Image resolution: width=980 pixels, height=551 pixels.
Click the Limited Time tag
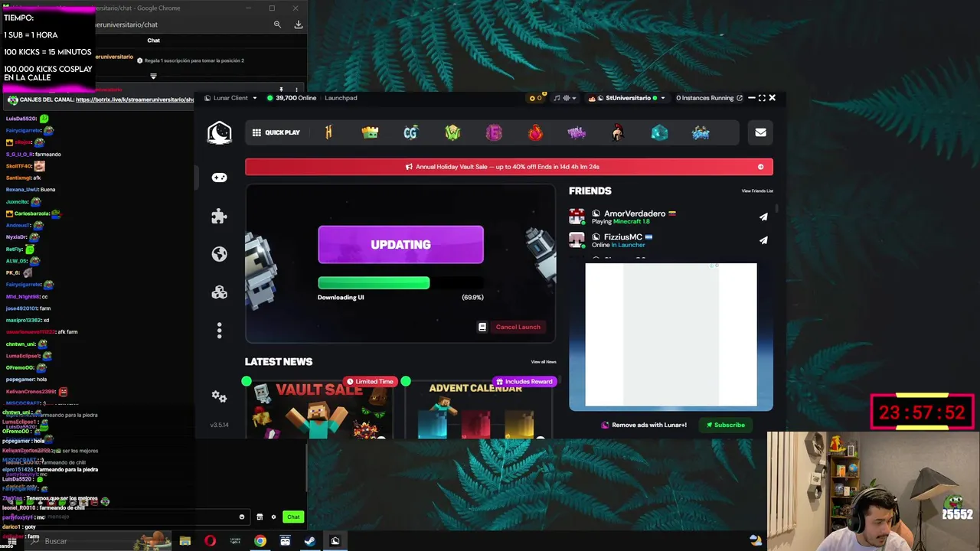[x=370, y=381]
